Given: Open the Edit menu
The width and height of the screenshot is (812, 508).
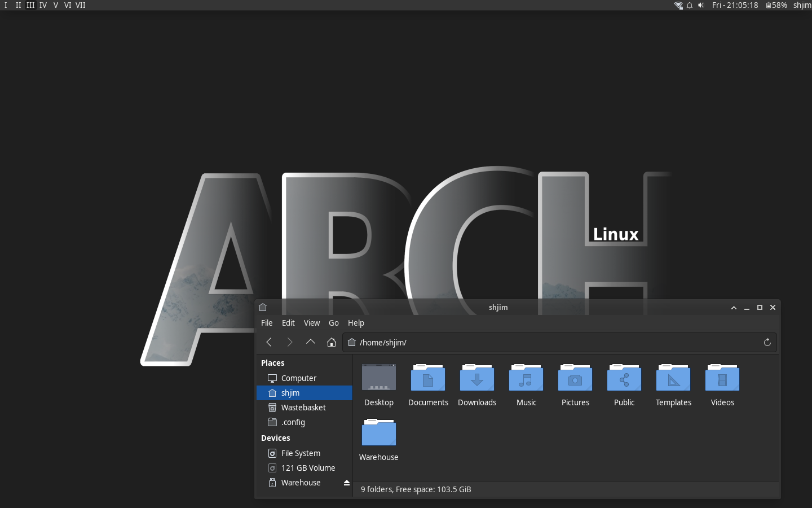Looking at the screenshot, I should click(288, 323).
